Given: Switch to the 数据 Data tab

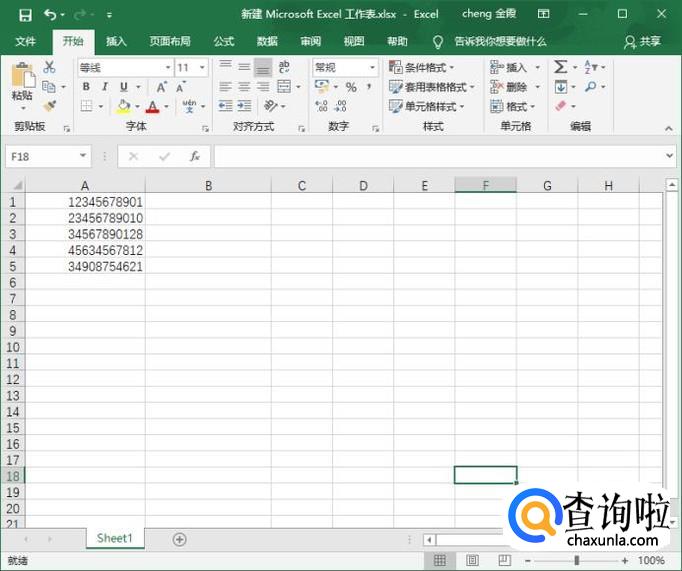Looking at the screenshot, I should (x=267, y=41).
